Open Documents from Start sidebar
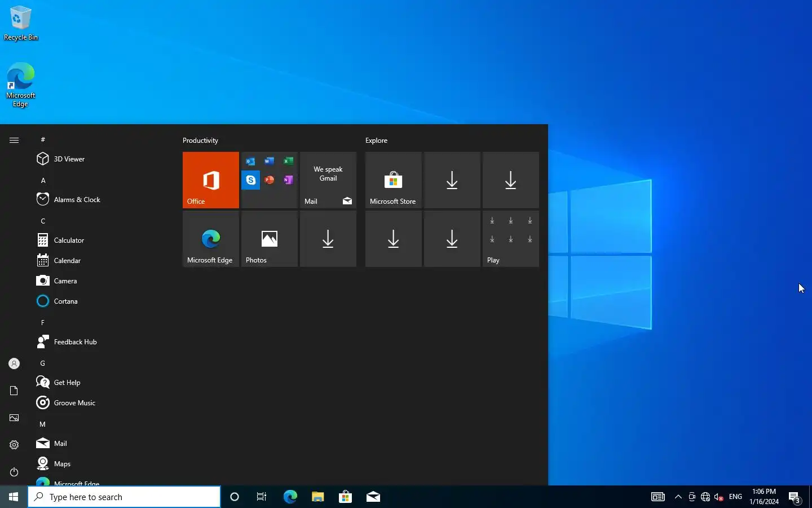The image size is (812, 508). (x=14, y=391)
